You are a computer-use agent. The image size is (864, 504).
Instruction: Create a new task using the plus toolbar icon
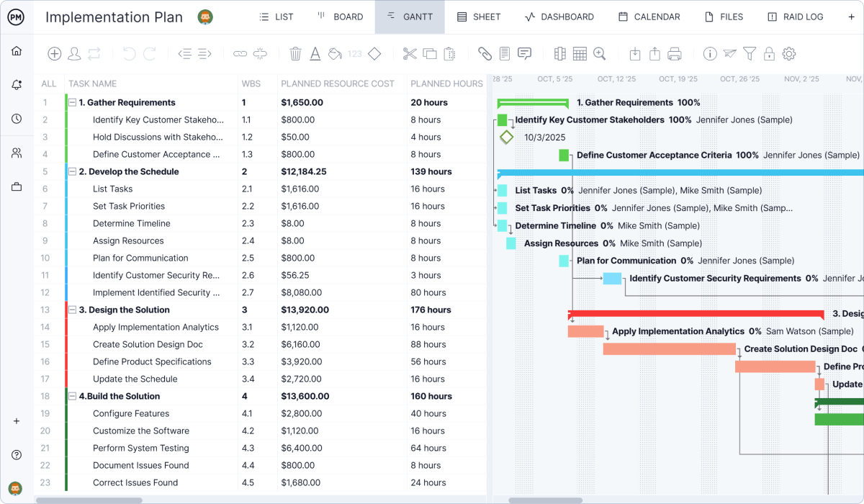pos(55,53)
